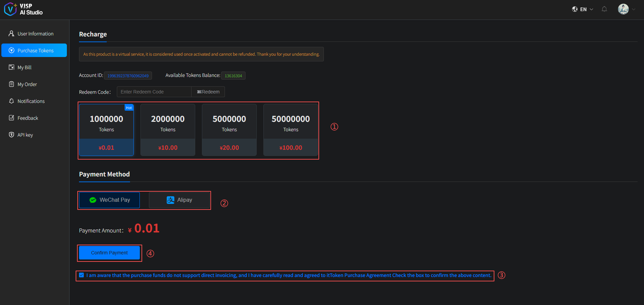The height and width of the screenshot is (305, 644).
Task: Go to My Bill page
Action: 24,67
